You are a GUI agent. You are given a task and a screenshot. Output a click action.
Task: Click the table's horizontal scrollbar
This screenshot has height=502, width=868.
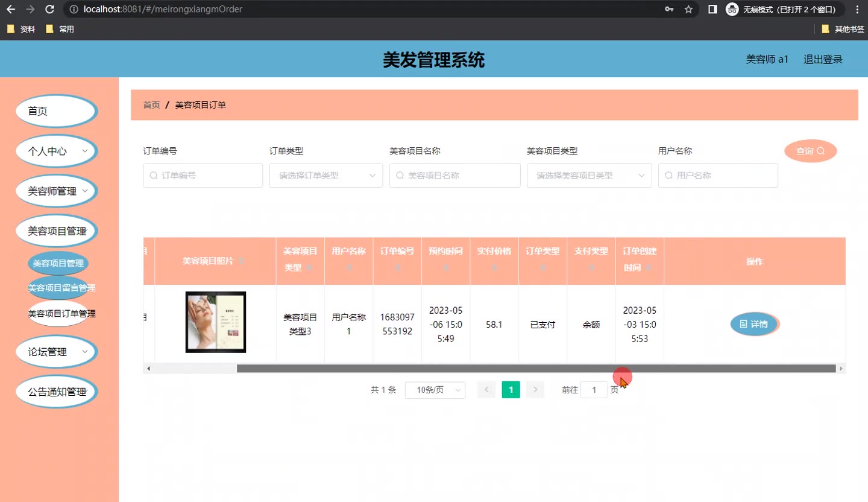point(535,369)
